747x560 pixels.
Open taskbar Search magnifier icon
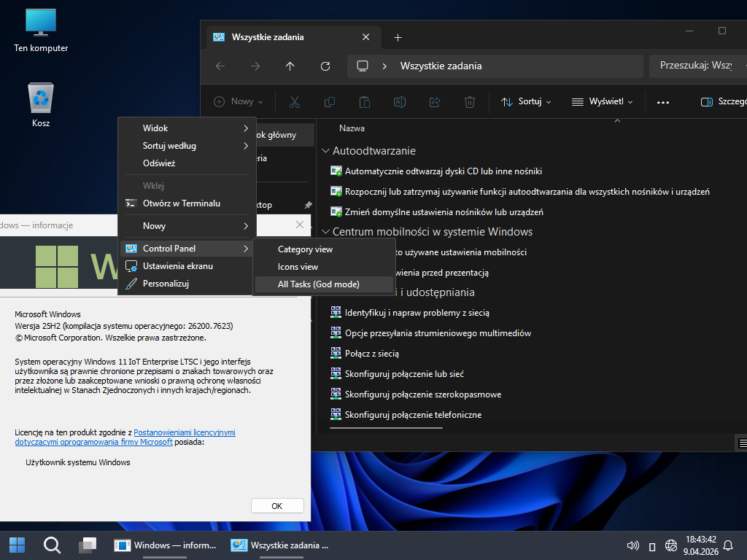[52, 545]
